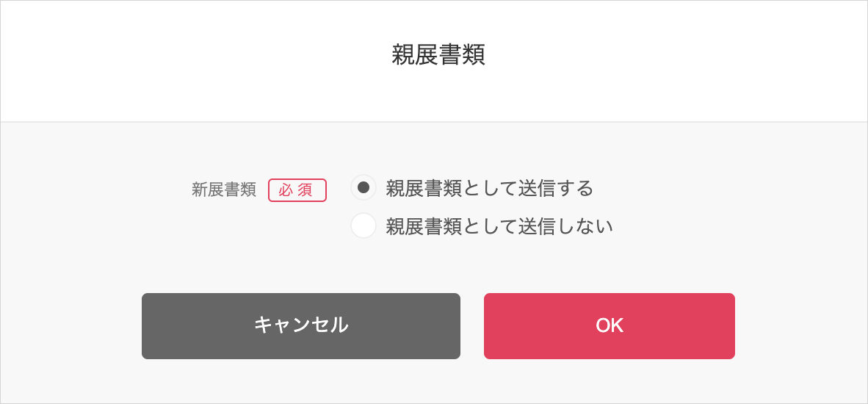Cancel the 親展書類 dialog
The height and width of the screenshot is (404, 868).
click(x=301, y=326)
